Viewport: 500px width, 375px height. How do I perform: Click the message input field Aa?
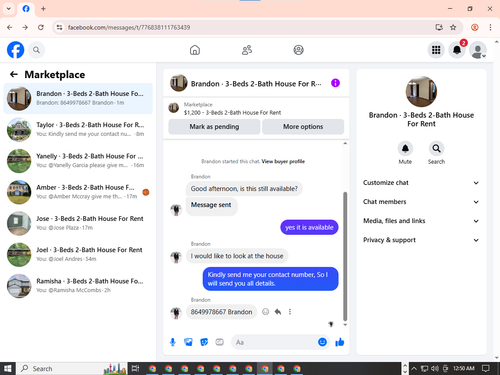(x=274, y=342)
